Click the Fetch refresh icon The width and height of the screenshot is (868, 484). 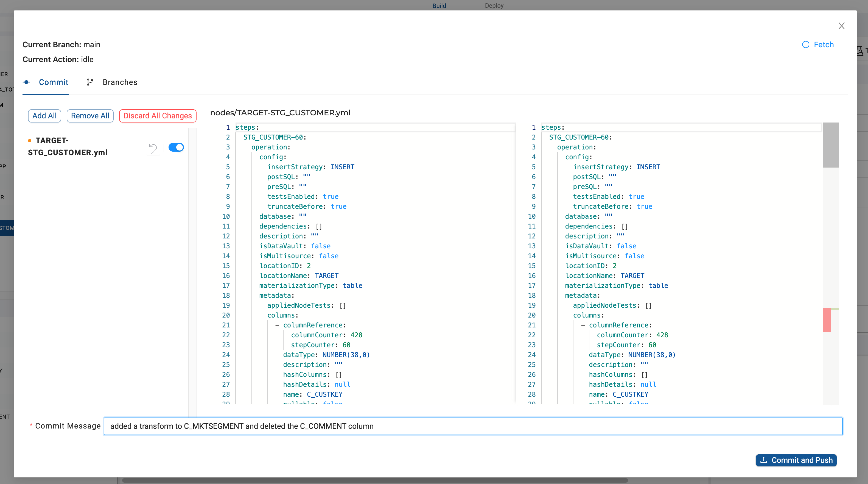click(805, 44)
